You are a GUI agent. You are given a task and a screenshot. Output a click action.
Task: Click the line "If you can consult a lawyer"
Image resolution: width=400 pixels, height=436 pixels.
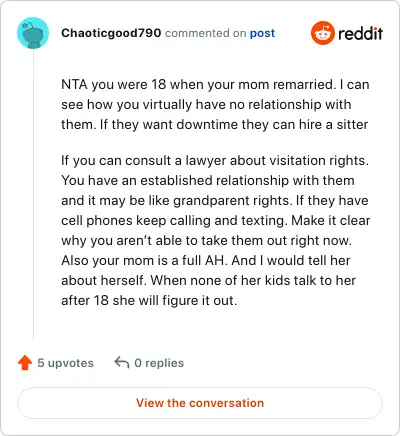coord(215,161)
